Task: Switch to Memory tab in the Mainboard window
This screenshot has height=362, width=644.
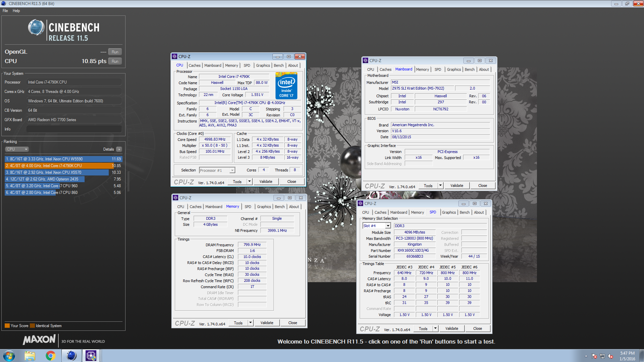Action: 422,69
